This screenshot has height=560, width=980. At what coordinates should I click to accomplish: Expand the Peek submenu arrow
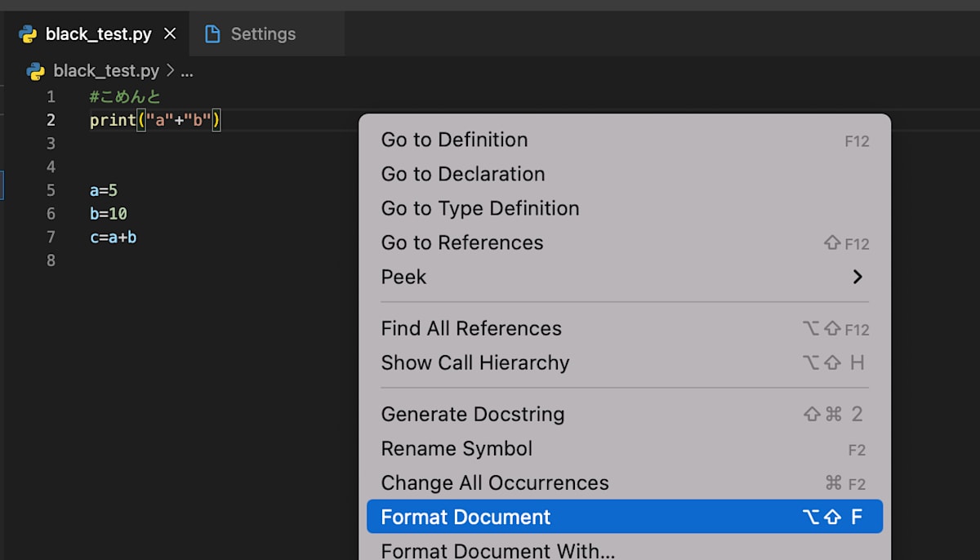pos(857,277)
